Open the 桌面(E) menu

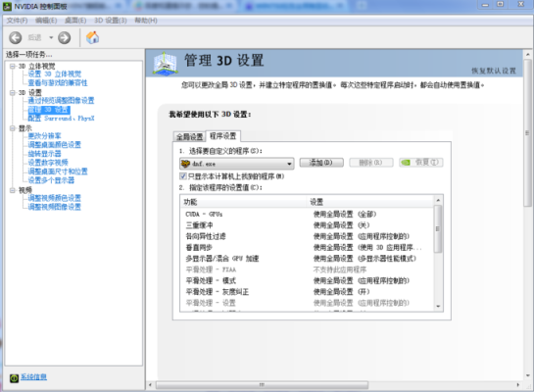click(x=75, y=21)
